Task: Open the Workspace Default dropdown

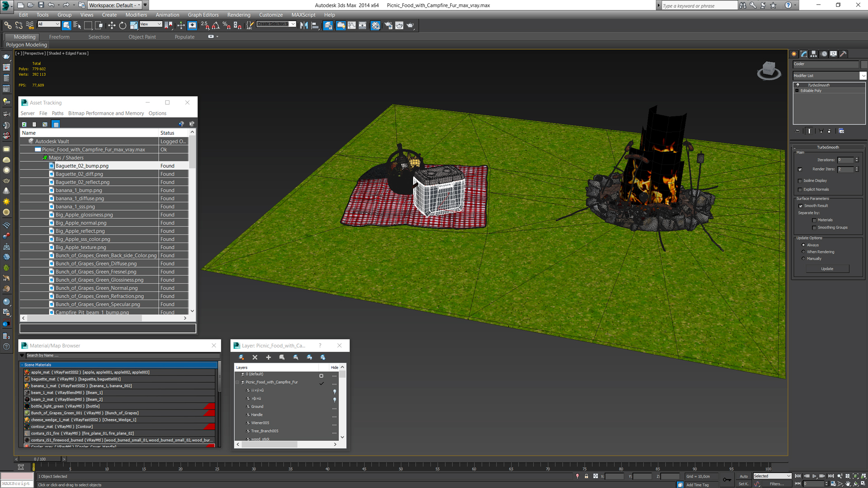Action: [115, 5]
